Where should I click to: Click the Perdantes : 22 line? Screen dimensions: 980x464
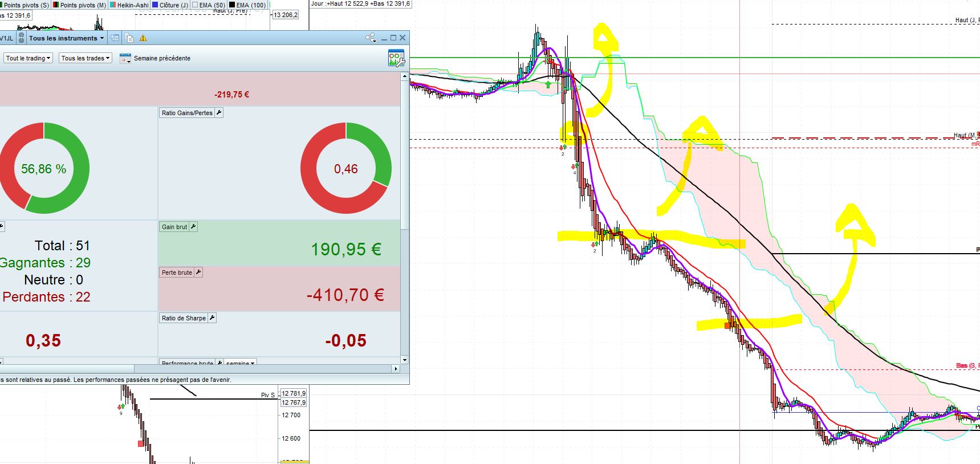click(46, 297)
